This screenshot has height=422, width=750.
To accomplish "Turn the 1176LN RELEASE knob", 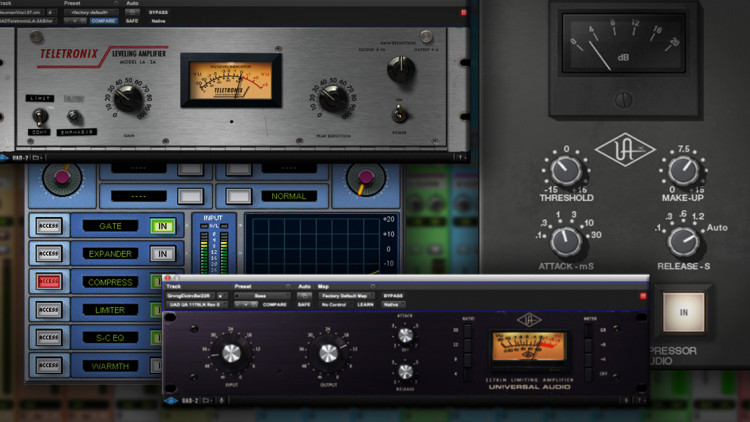I will [x=405, y=371].
